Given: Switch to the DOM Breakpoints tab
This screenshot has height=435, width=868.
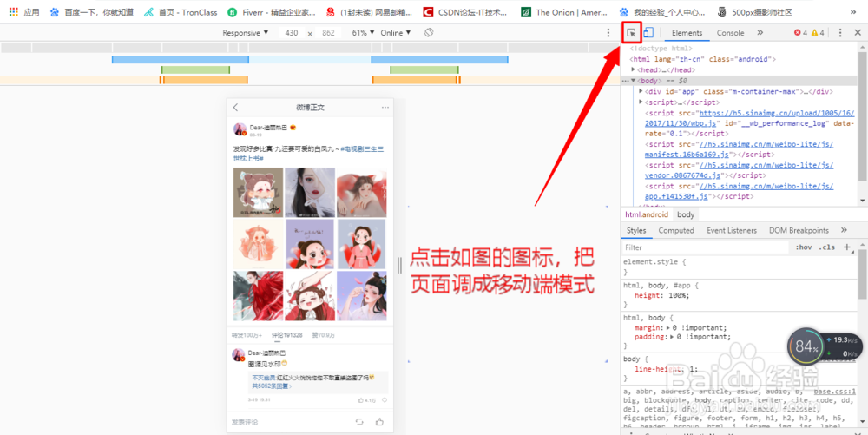Looking at the screenshot, I should [x=799, y=231].
